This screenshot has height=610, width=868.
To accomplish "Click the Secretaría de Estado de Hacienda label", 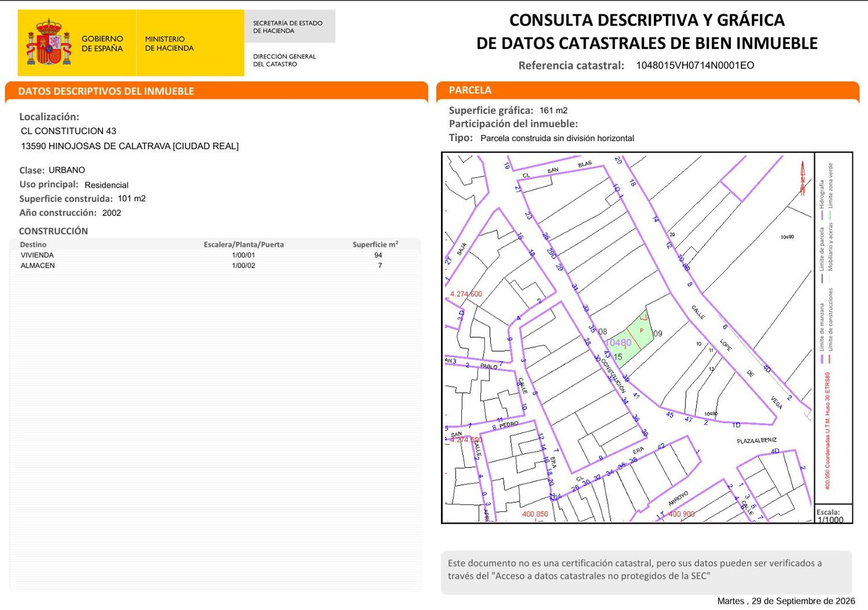I will coord(288,27).
